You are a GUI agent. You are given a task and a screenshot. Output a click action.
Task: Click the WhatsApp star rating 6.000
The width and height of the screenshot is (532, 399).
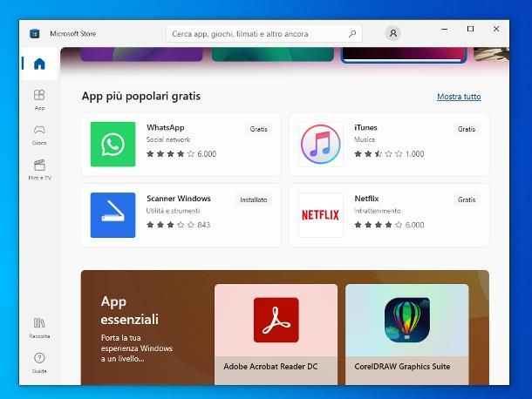(181, 154)
